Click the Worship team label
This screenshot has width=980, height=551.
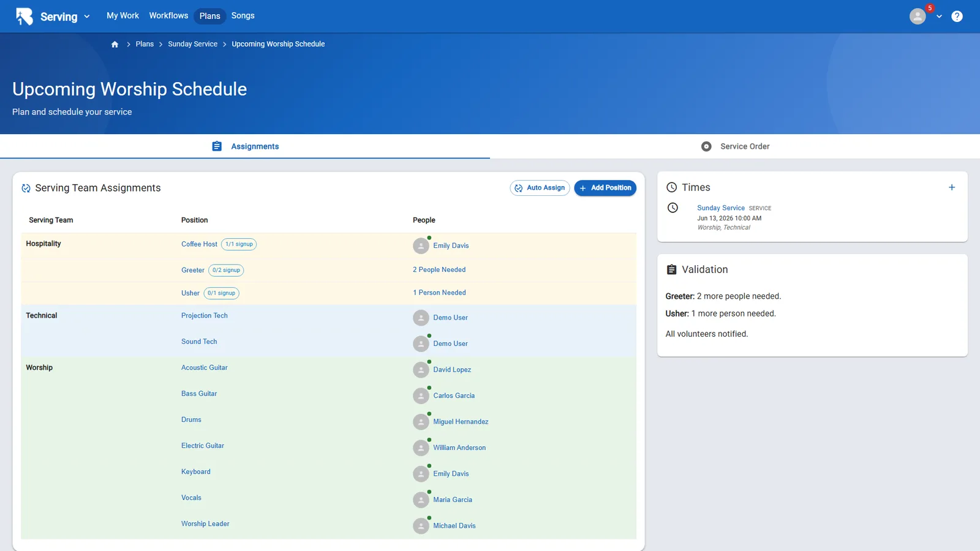[39, 368]
